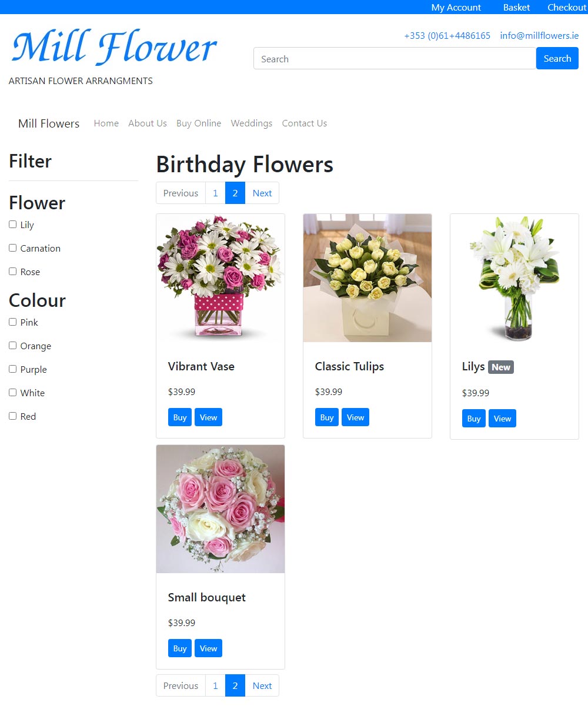
Task: Check the Carnation flower filter
Action: [x=12, y=248]
